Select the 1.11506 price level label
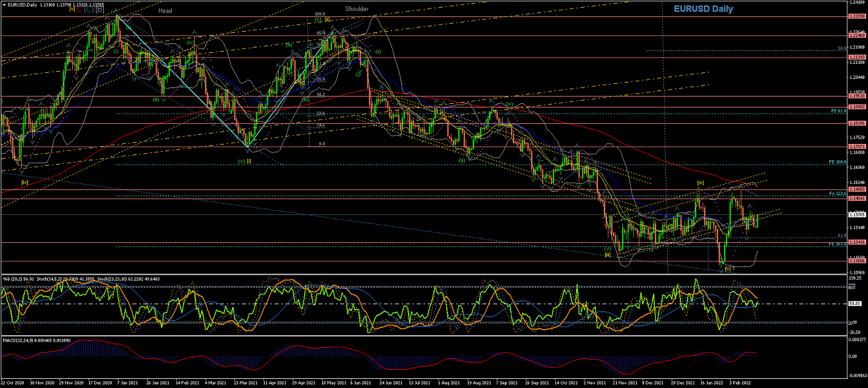The image size is (868, 388). click(856, 260)
